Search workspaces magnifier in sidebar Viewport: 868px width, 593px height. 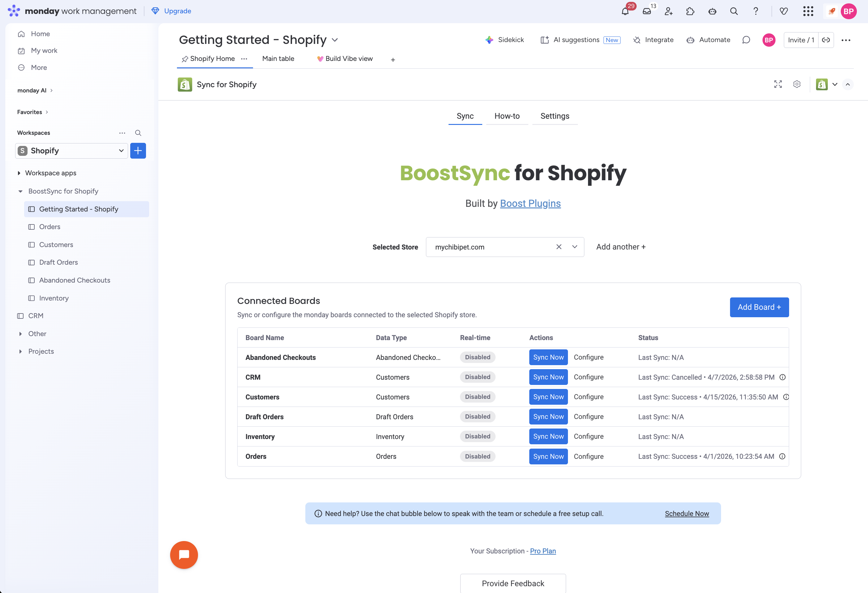(x=138, y=133)
